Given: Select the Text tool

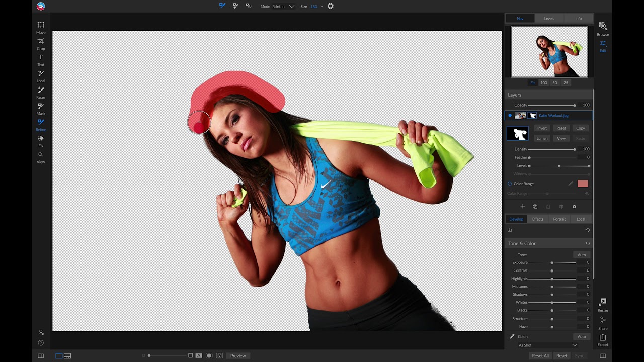Looking at the screenshot, I should click(41, 59).
